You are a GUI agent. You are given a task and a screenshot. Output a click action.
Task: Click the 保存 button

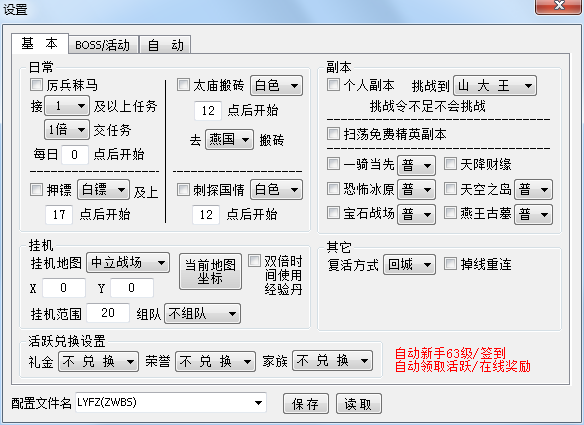coord(306,404)
